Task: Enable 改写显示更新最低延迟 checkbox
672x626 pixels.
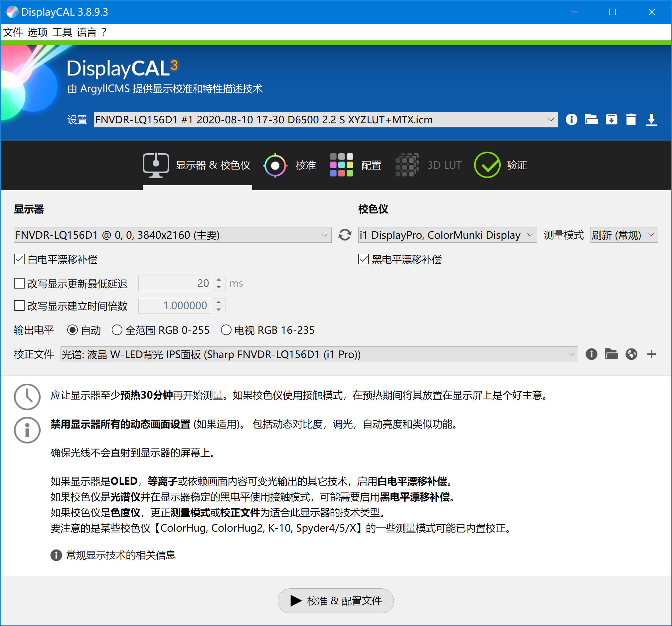Action: click(19, 283)
